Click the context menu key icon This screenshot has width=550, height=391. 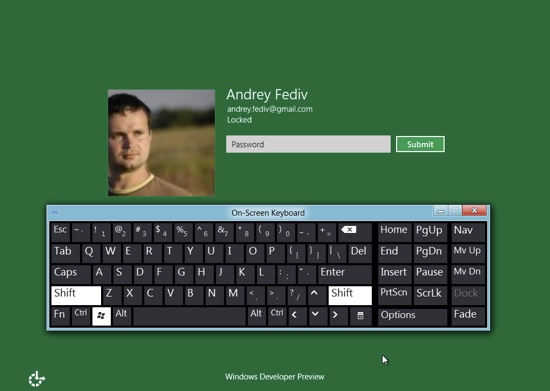(360, 316)
